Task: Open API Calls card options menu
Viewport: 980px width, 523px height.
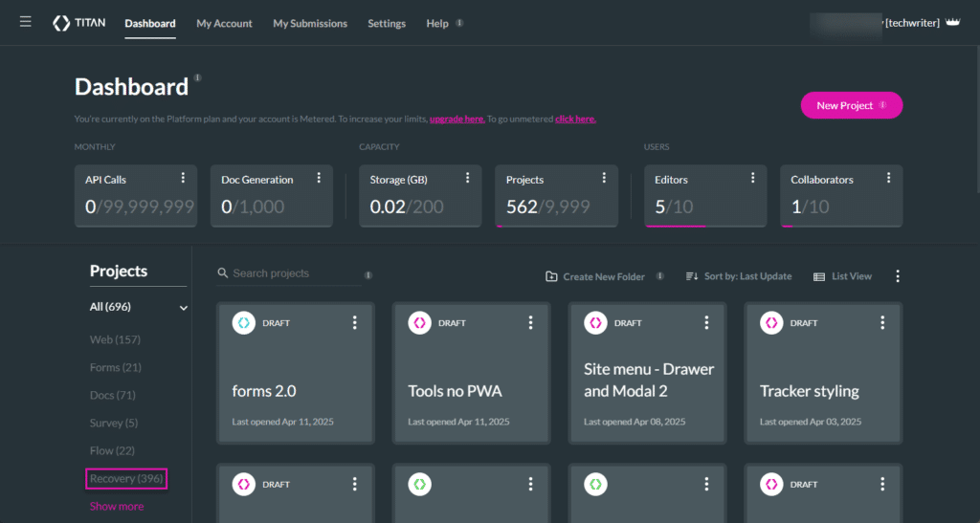Action: (x=184, y=179)
